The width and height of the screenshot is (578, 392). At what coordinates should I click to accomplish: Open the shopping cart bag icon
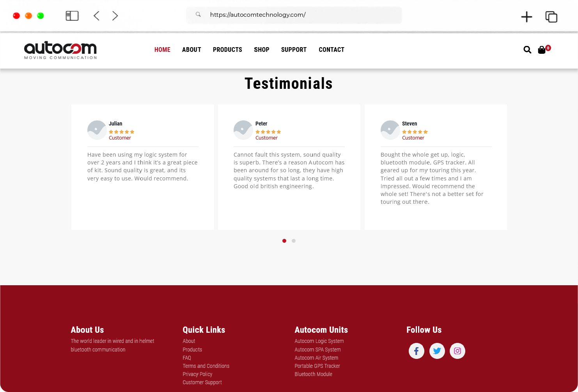542,50
